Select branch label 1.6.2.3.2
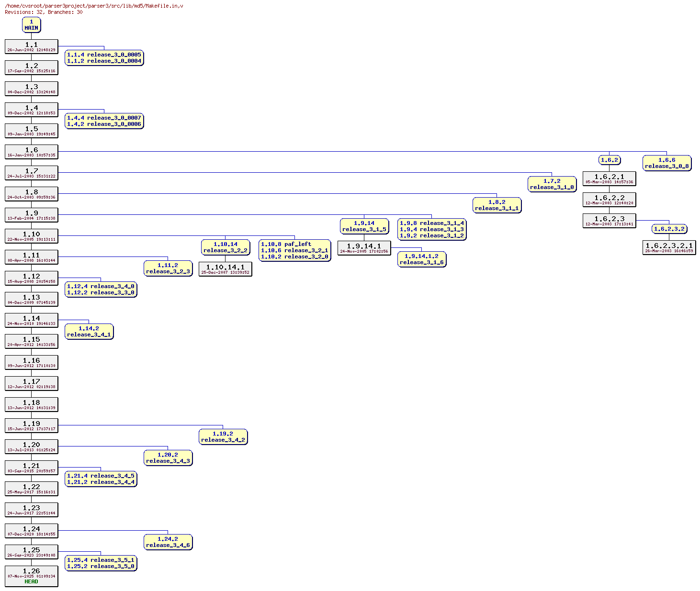700x591 pixels. click(669, 229)
